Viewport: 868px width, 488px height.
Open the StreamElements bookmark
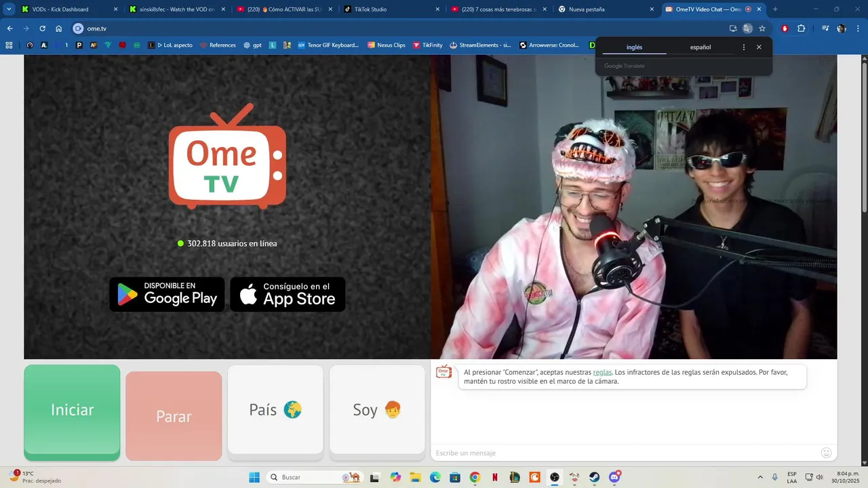480,45
